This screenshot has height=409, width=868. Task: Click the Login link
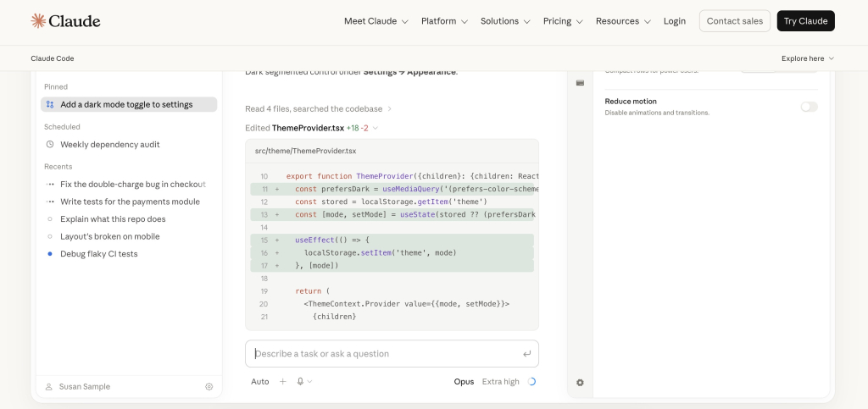(x=674, y=21)
